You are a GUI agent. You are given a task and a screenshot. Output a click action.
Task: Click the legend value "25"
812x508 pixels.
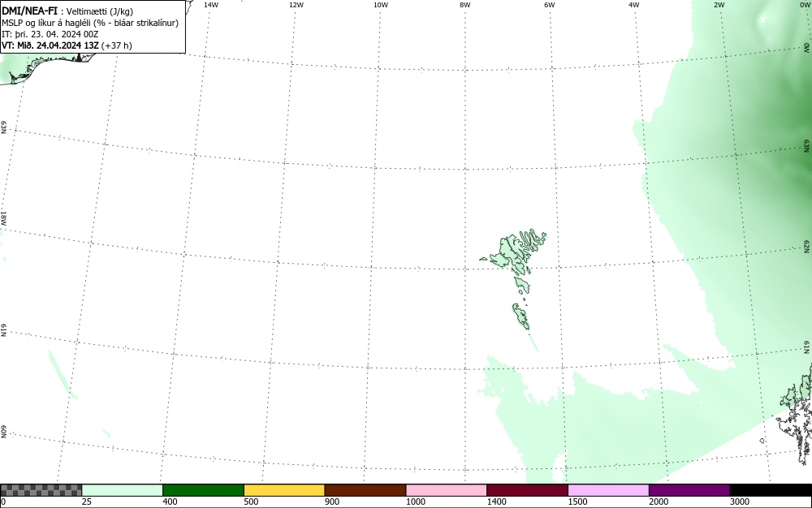pyautogui.click(x=87, y=502)
